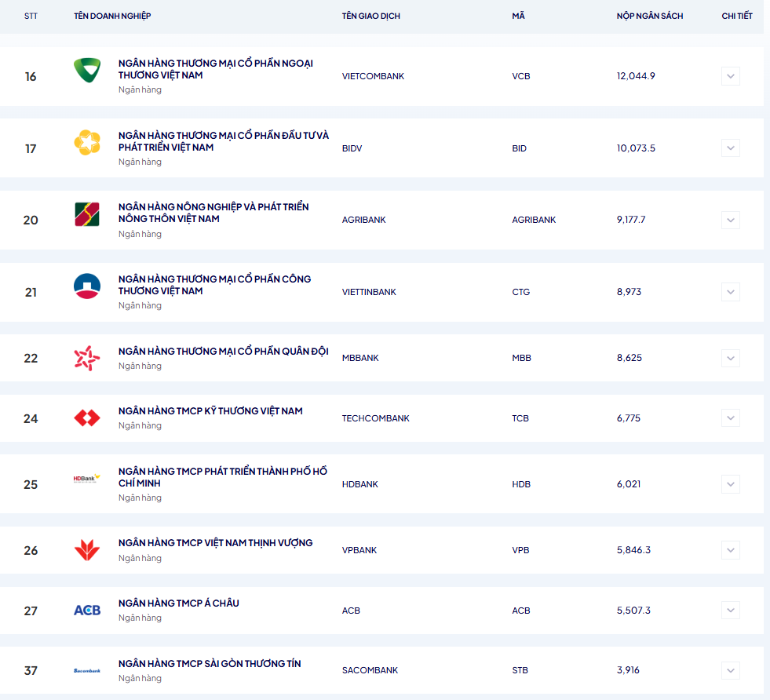Click the VCB ticker code

click(521, 76)
